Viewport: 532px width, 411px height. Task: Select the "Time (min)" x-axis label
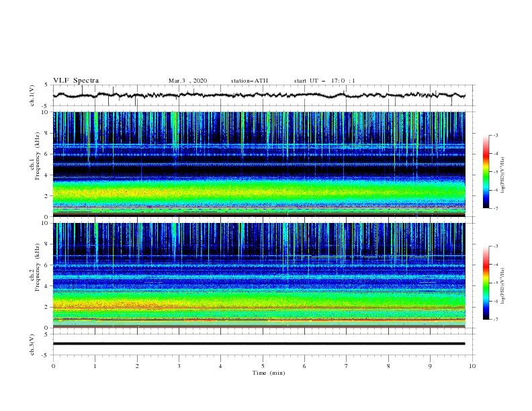tap(269, 373)
